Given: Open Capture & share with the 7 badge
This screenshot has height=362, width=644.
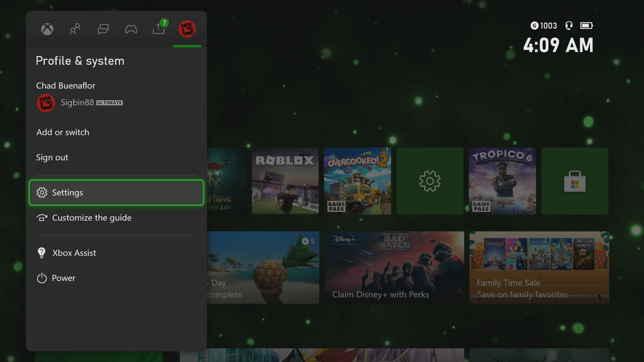Looking at the screenshot, I should pyautogui.click(x=159, y=29).
